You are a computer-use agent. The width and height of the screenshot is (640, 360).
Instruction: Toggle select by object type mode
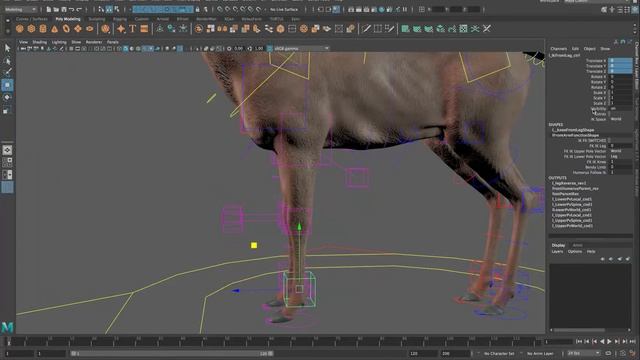(x=109, y=9)
